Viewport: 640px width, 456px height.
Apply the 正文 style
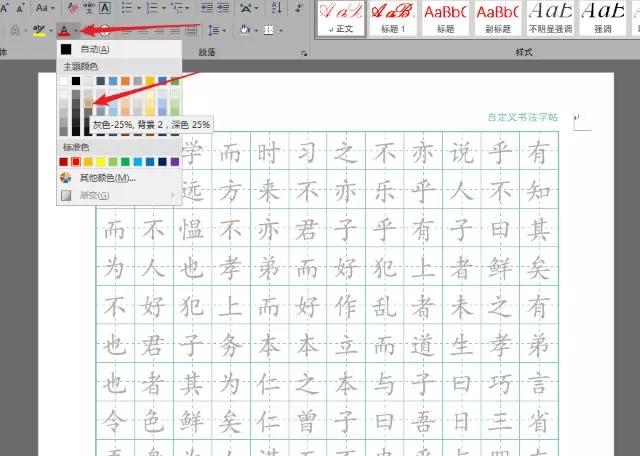341,18
